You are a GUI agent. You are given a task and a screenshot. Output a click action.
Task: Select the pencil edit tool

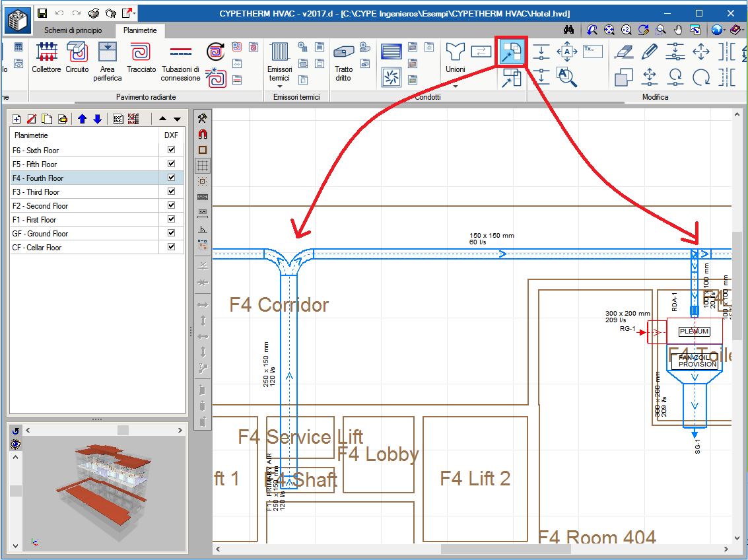pyautogui.click(x=649, y=52)
